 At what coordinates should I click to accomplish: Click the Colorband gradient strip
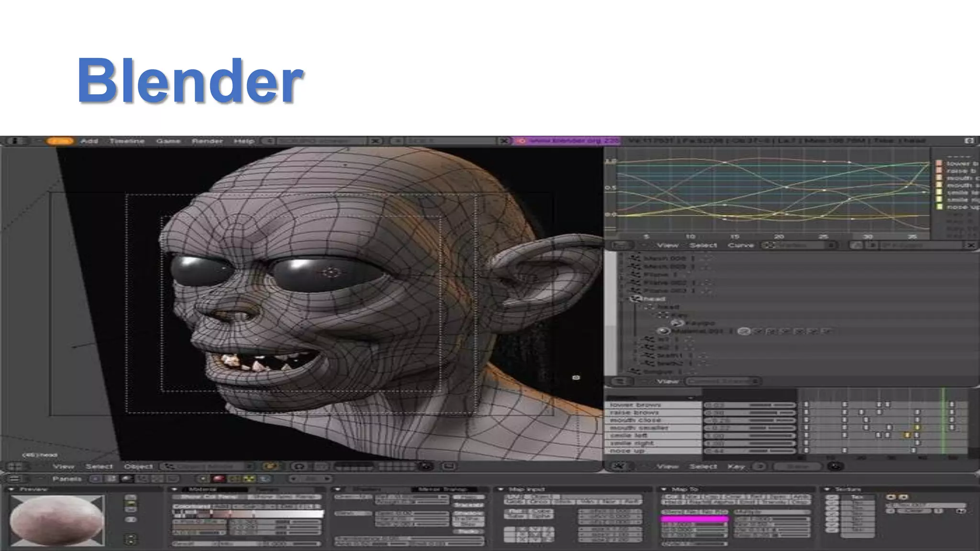[248, 514]
